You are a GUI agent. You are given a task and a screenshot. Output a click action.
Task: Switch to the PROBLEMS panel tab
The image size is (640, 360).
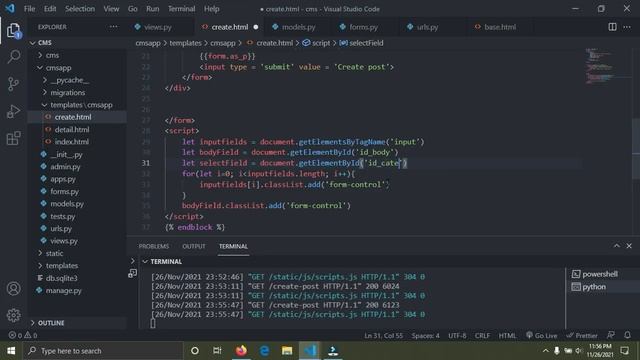click(x=153, y=246)
